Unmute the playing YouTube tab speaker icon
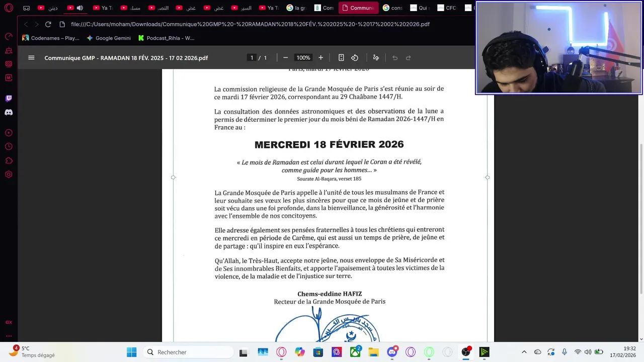Image resolution: width=644 pixels, height=362 pixels. coord(79,8)
